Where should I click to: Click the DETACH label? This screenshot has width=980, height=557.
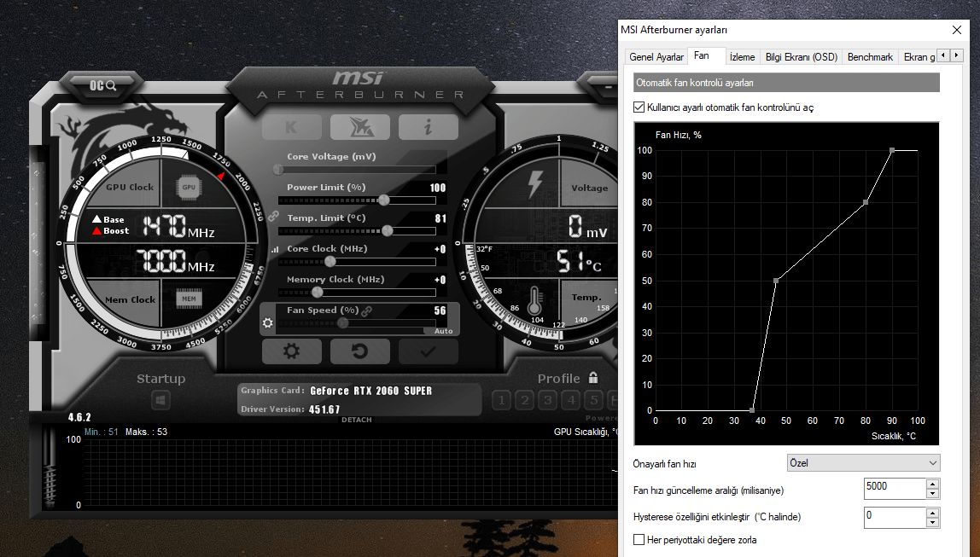357,420
